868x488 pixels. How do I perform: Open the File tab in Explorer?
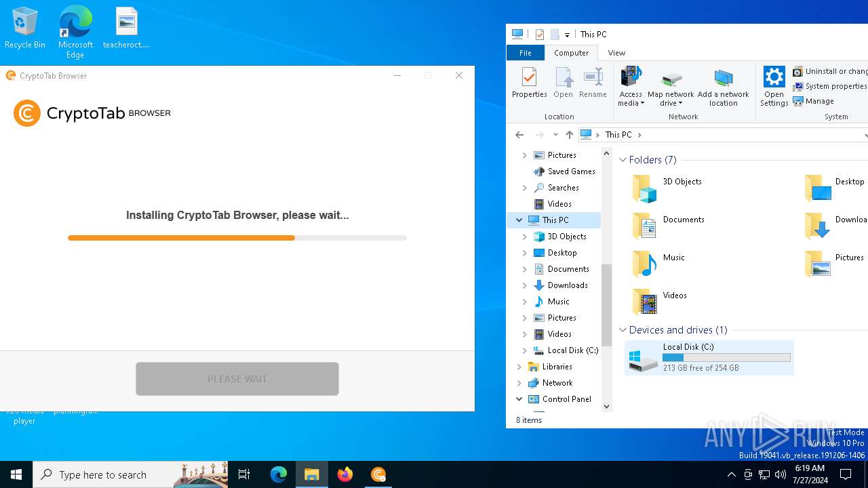526,53
